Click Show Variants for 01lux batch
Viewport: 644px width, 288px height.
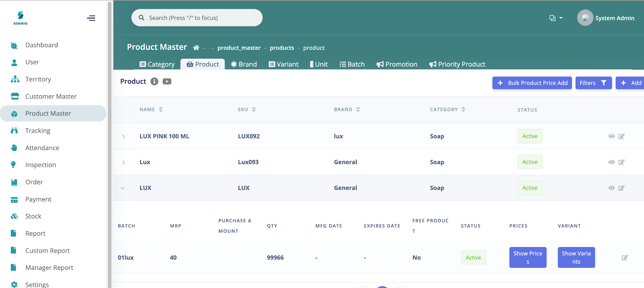tap(576, 257)
